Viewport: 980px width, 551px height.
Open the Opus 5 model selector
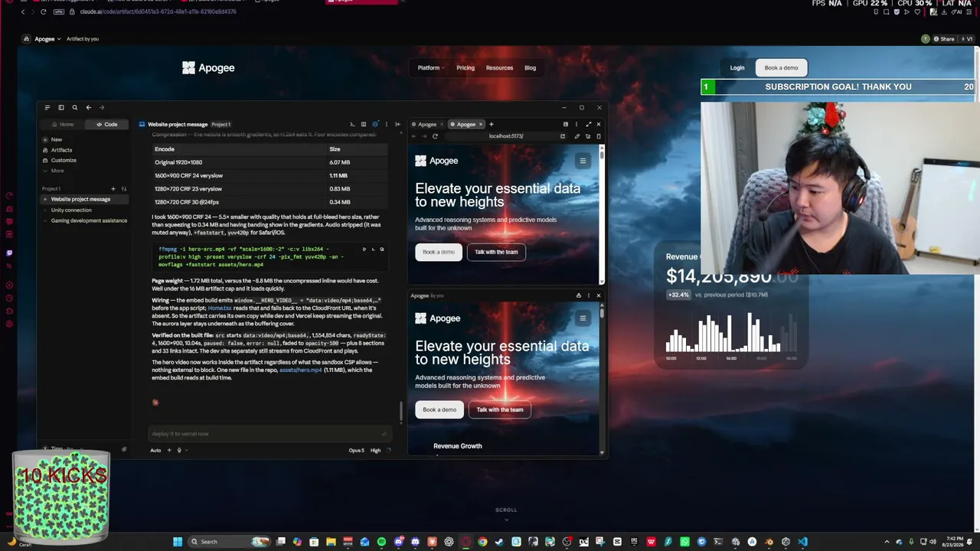point(357,450)
